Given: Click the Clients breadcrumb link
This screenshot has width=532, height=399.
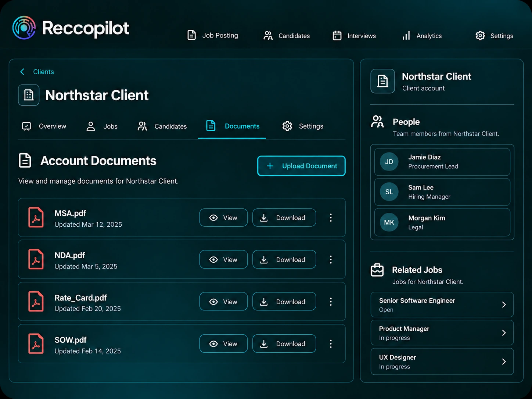Looking at the screenshot, I should 43,72.
